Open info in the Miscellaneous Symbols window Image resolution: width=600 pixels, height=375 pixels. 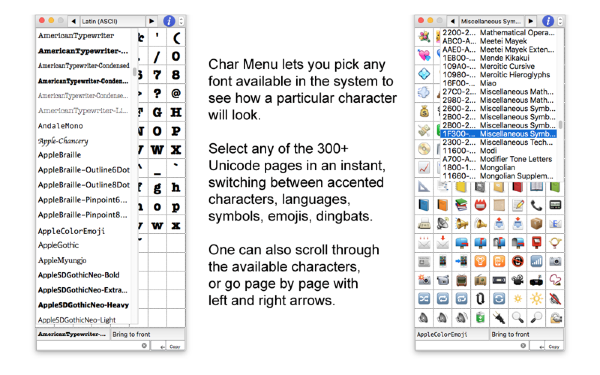click(x=548, y=21)
